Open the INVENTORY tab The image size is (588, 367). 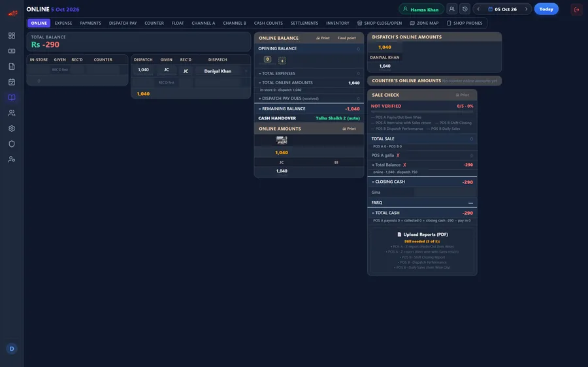[338, 23]
